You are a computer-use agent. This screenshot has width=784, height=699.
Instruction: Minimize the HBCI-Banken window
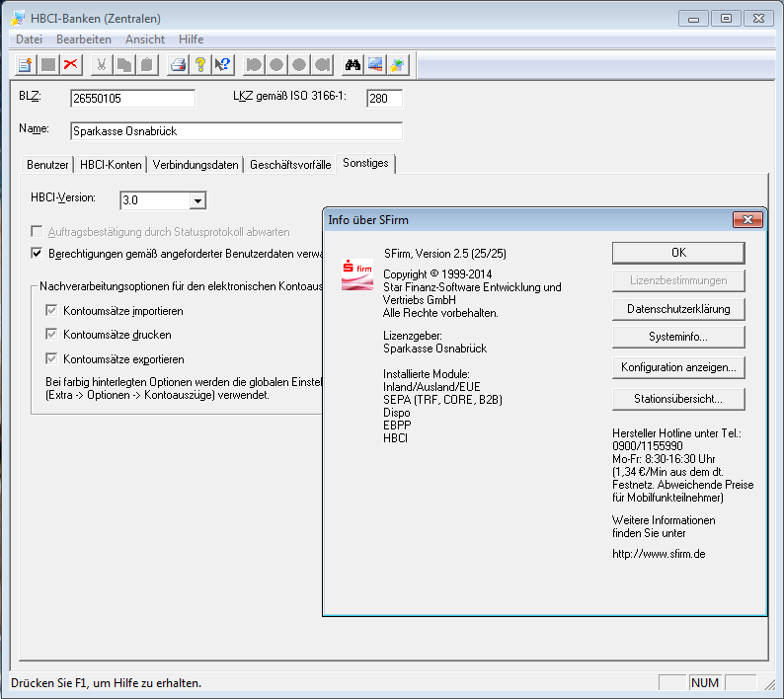pyautogui.click(x=693, y=19)
